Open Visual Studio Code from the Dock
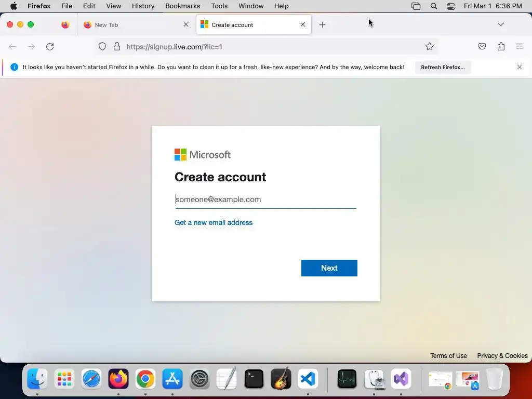The height and width of the screenshot is (399, 532). tap(308, 379)
